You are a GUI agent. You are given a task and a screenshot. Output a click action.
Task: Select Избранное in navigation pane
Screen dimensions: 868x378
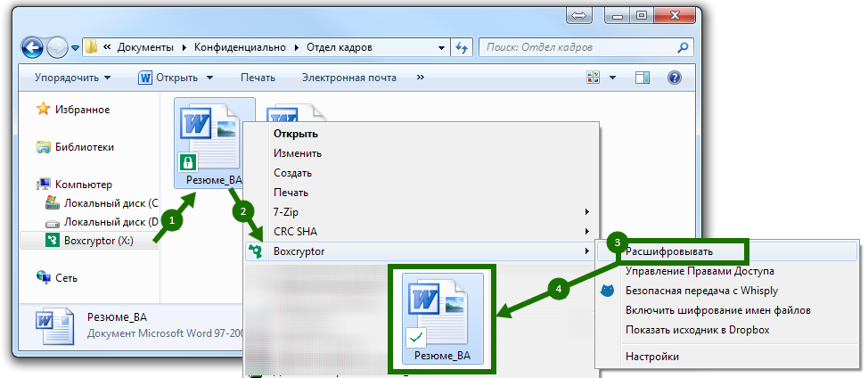point(73,110)
